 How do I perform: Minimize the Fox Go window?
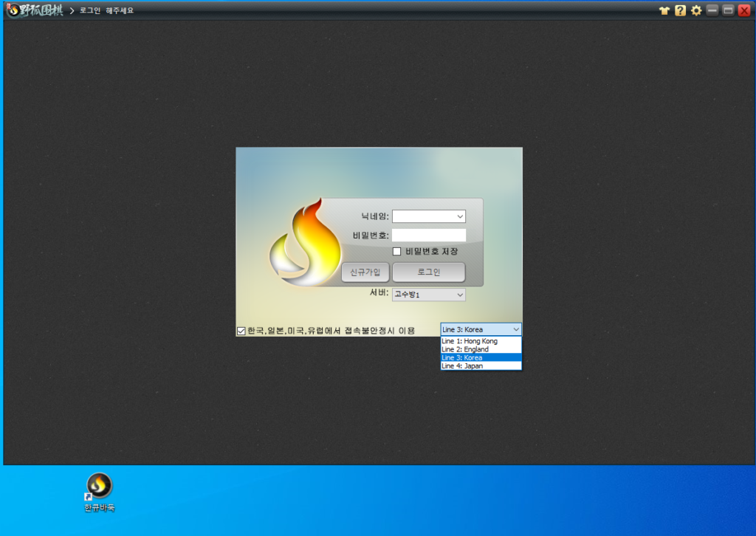(712, 10)
